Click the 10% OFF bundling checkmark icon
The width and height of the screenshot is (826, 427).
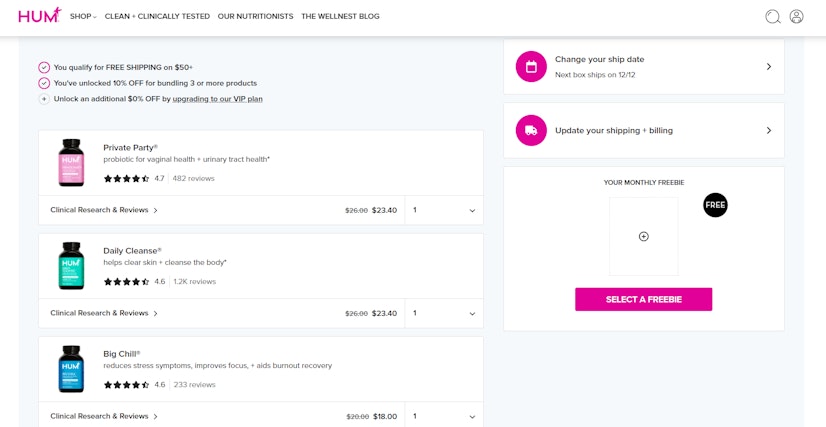click(44, 83)
